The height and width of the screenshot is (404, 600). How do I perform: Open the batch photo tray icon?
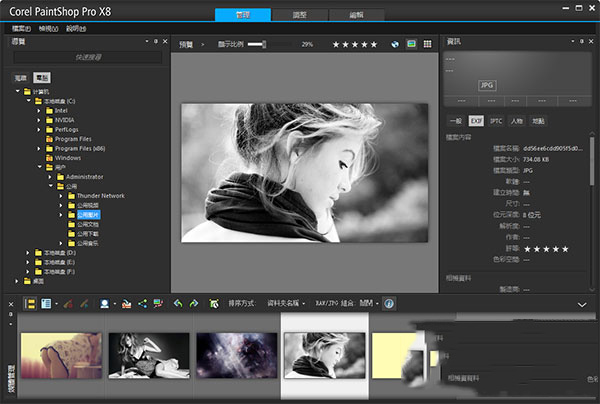point(126,304)
